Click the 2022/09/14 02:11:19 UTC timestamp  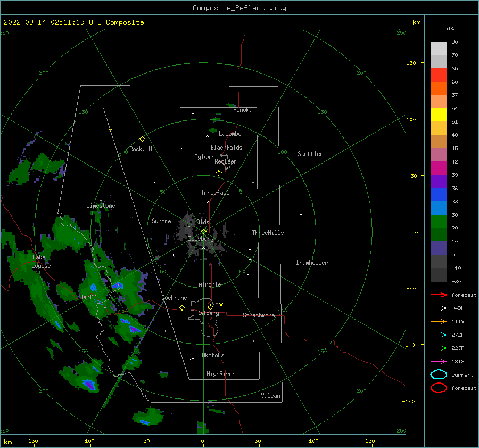click(x=52, y=22)
